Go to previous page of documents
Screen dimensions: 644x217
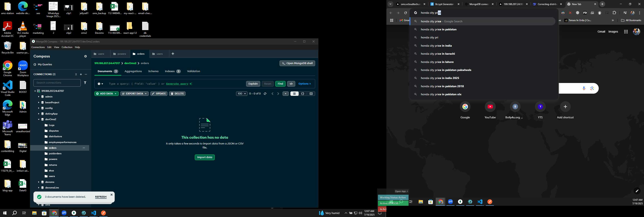tap(272, 94)
